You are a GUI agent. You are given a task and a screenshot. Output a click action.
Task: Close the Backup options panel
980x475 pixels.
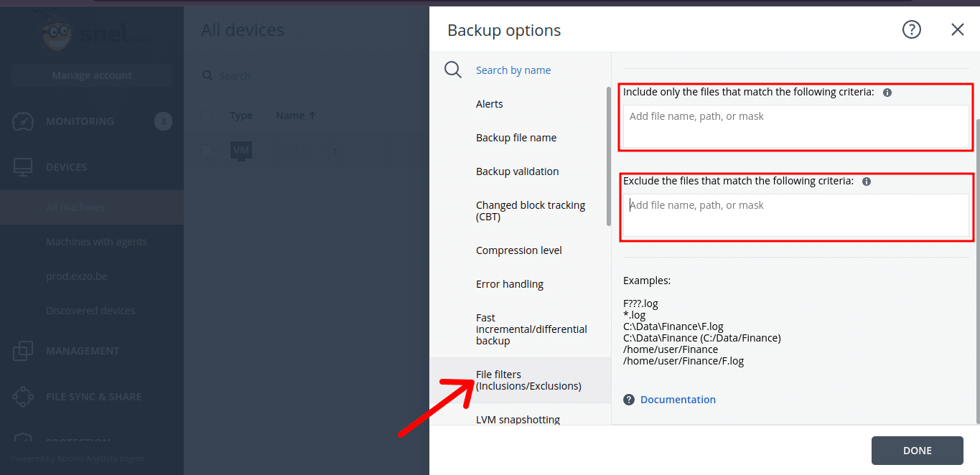[x=957, y=29]
